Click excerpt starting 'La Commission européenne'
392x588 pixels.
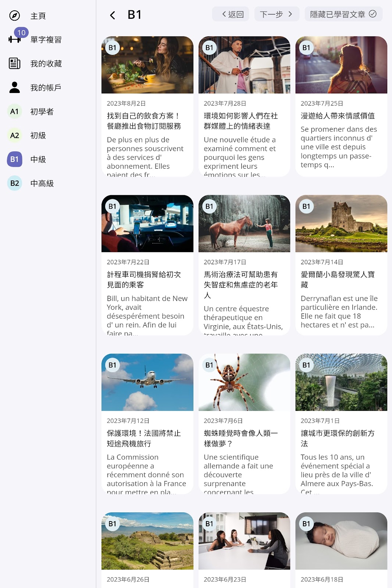[x=146, y=474]
